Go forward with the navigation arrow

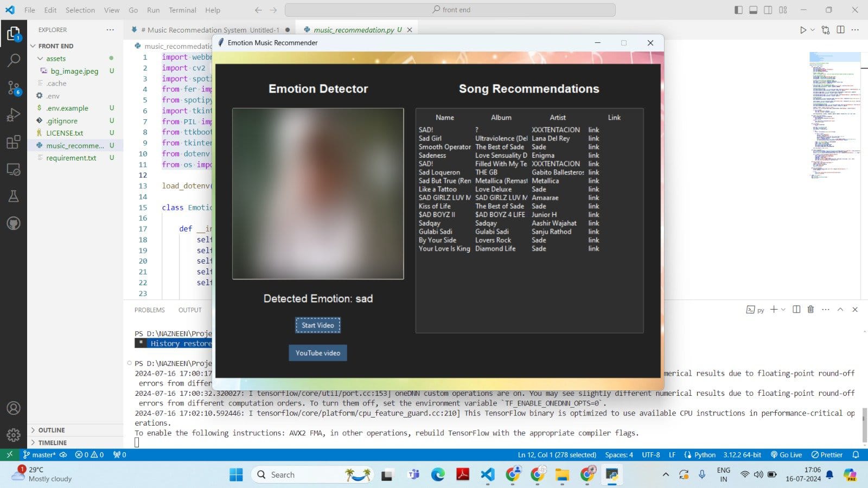click(x=273, y=10)
